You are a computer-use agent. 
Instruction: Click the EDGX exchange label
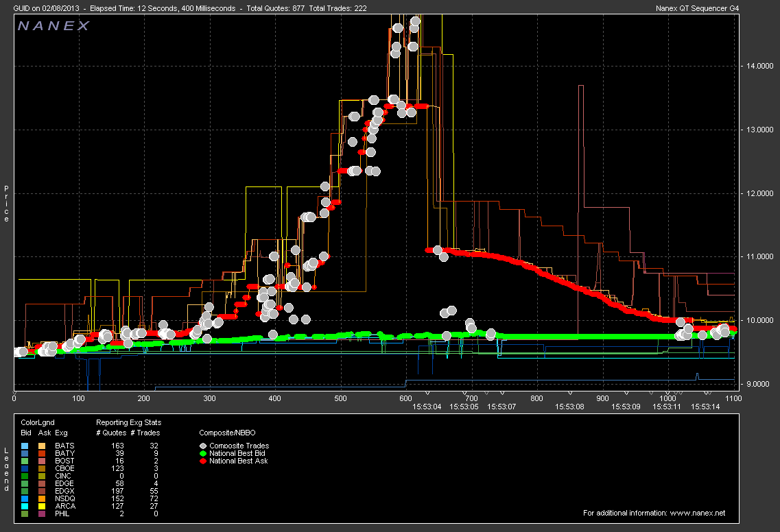[64, 491]
